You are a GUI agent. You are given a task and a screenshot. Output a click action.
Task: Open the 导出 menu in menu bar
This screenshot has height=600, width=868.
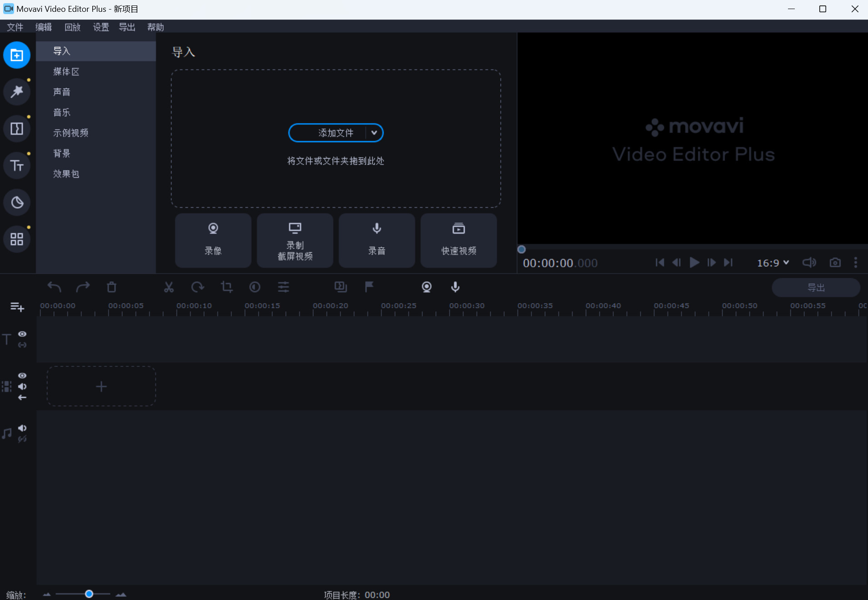(x=127, y=27)
